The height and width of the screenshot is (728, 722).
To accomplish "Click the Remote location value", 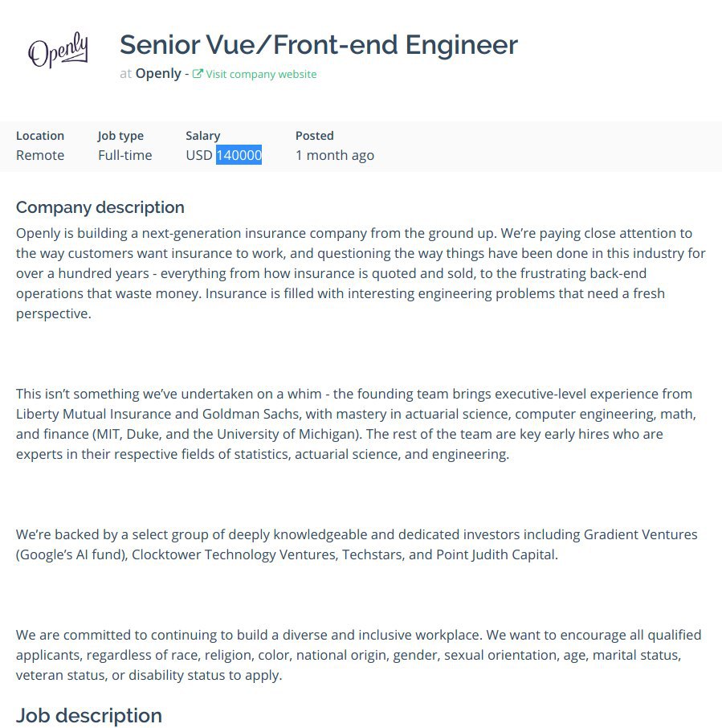I will tap(40, 155).
